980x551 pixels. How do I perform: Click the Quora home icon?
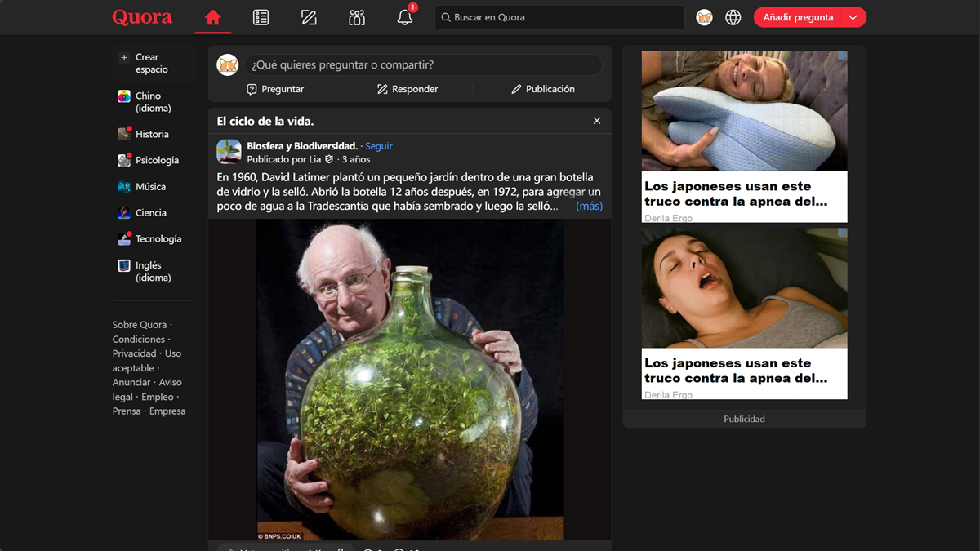click(213, 17)
